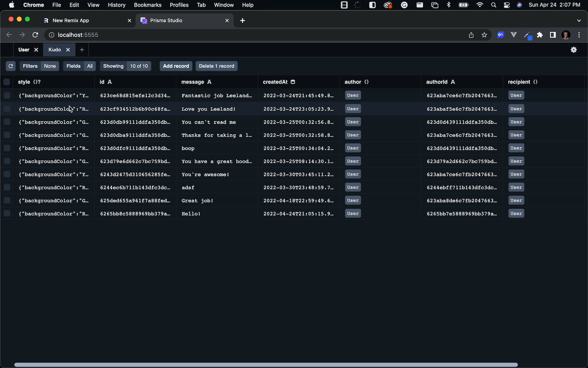
Task: Open Prisma Studio settings gear
Action: pos(574,50)
